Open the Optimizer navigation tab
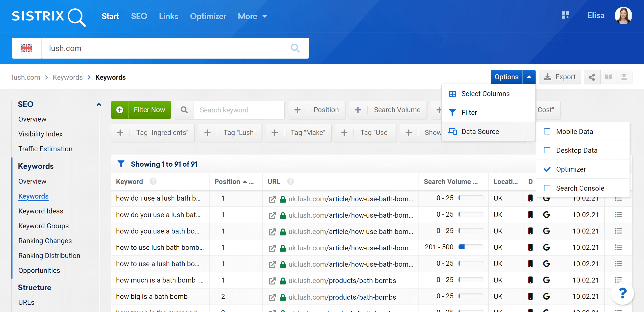The height and width of the screenshot is (312, 644). [208, 16]
